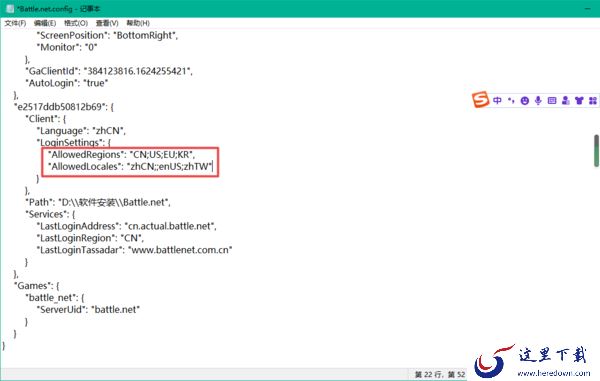
Task: Click the "LoginSettings": { line
Action: [x=73, y=143]
